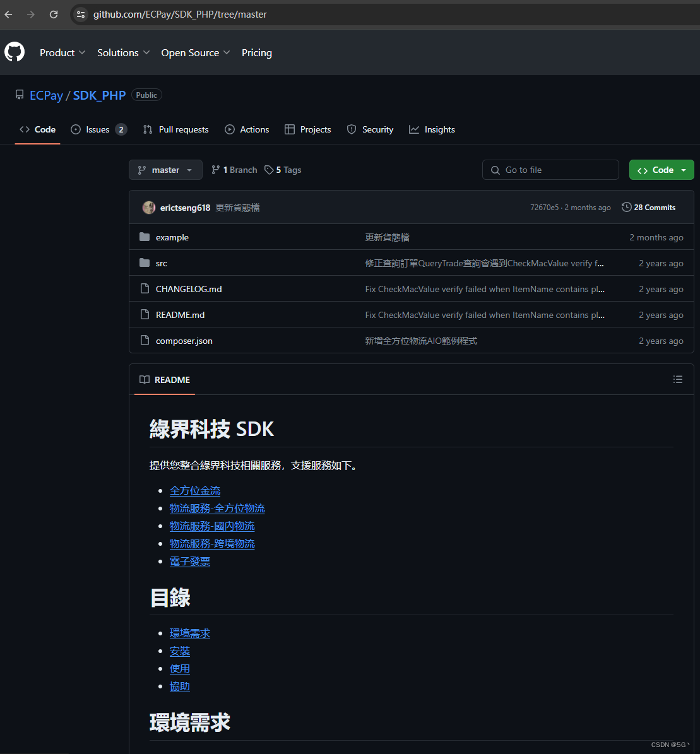Open the 物流服務-國內物流 link

click(x=212, y=527)
